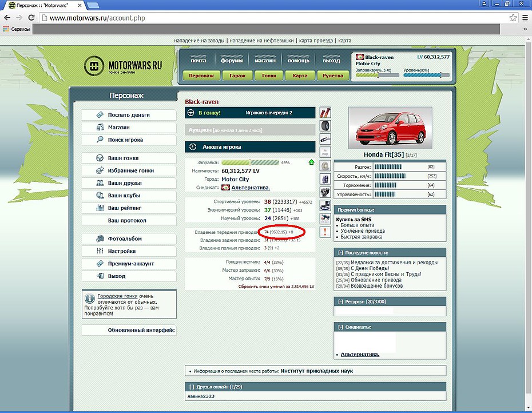Follow the Городские гонки link

coord(117,296)
